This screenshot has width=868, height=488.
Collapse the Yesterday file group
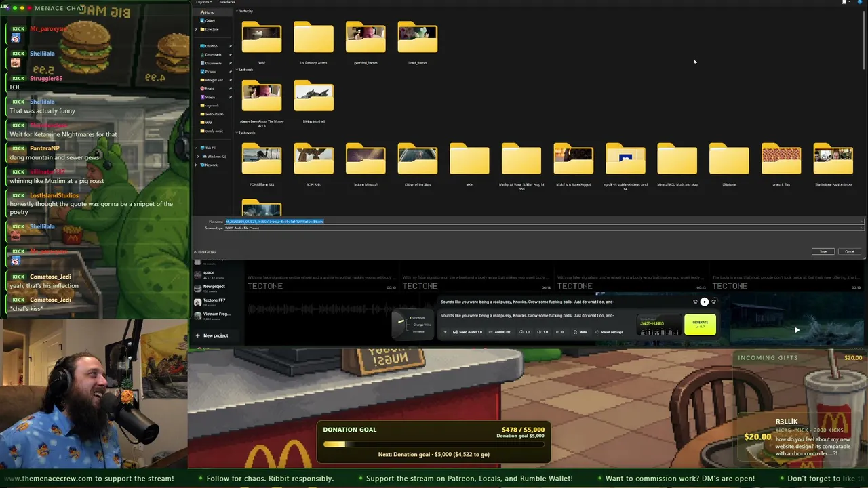tap(237, 11)
